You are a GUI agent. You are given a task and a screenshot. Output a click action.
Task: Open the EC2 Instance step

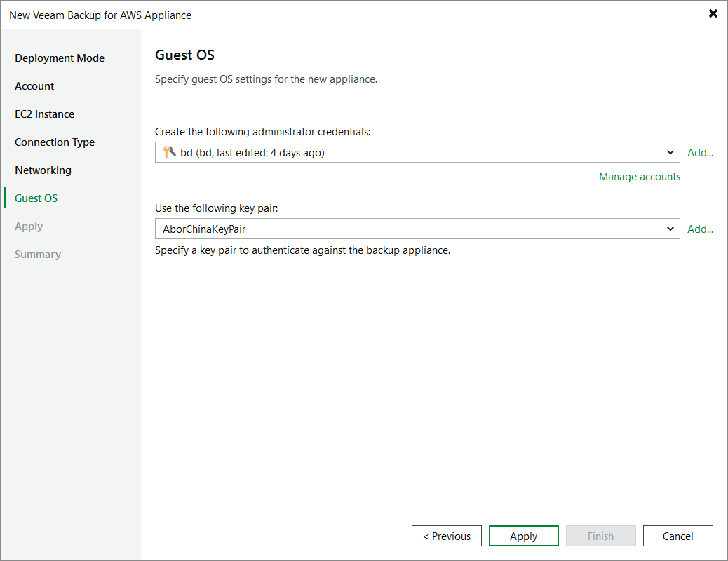coord(45,114)
